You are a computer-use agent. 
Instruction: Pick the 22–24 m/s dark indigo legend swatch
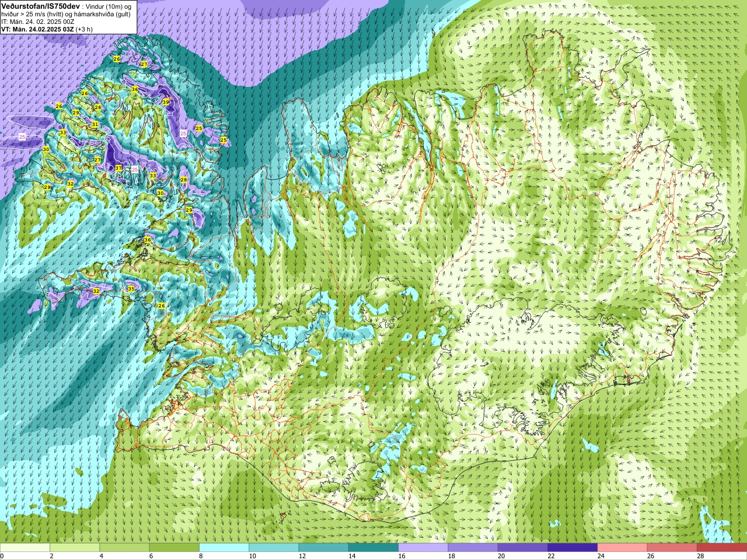tap(573, 548)
